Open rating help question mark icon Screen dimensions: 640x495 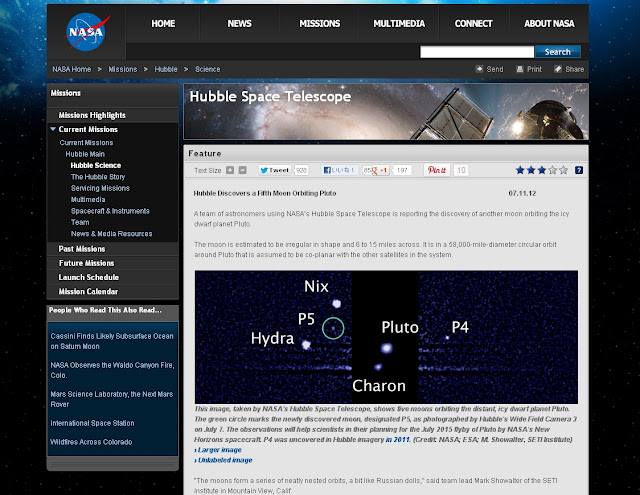click(579, 170)
